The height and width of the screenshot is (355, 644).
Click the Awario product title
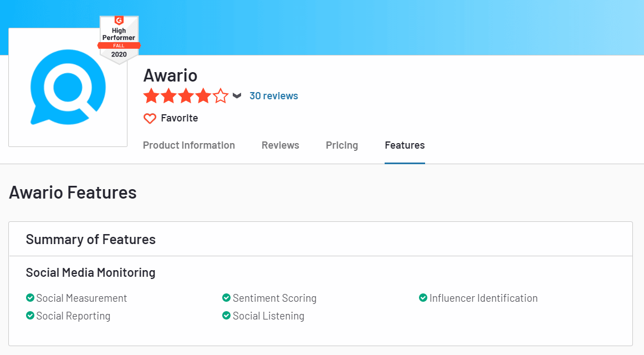tap(170, 75)
